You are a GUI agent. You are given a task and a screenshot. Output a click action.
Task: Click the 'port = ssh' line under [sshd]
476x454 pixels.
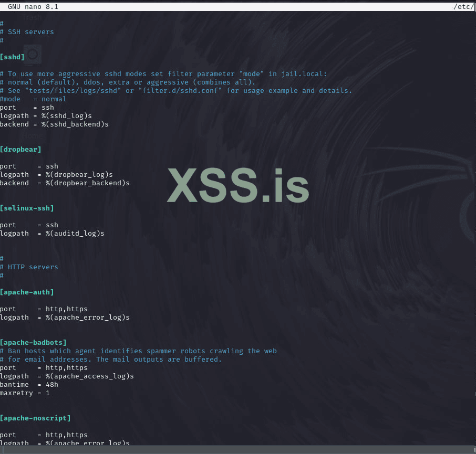click(27, 108)
